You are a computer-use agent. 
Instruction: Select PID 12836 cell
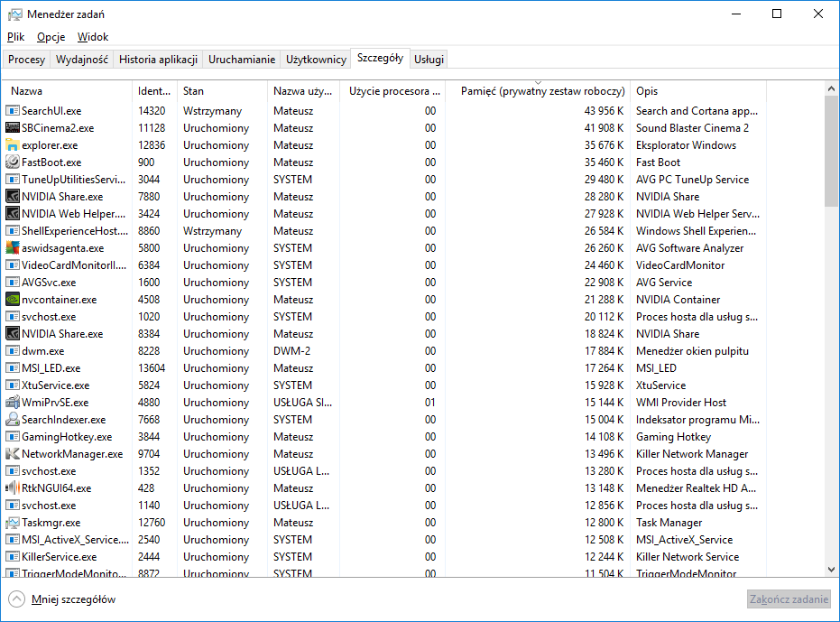click(x=152, y=145)
